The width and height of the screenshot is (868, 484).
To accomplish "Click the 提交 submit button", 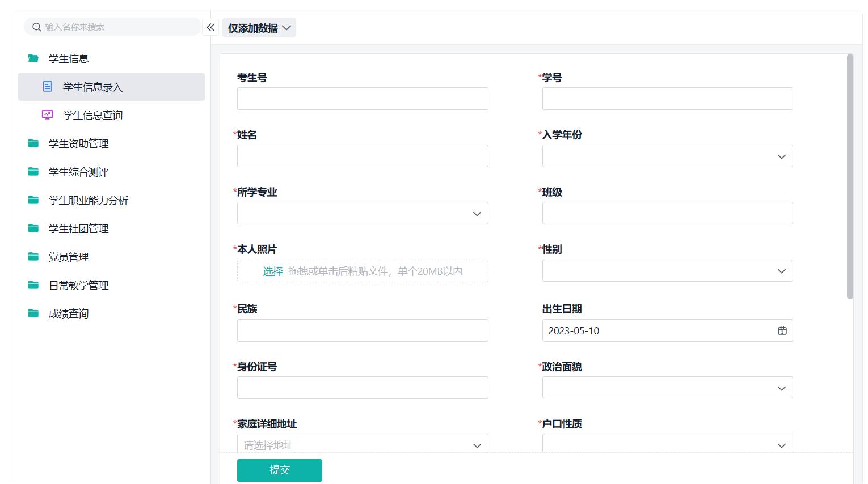I will [x=279, y=470].
